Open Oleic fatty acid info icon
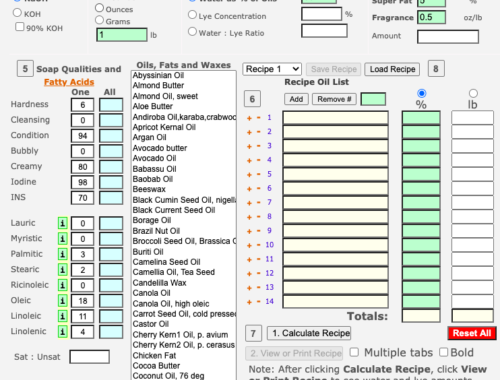 click(63, 301)
